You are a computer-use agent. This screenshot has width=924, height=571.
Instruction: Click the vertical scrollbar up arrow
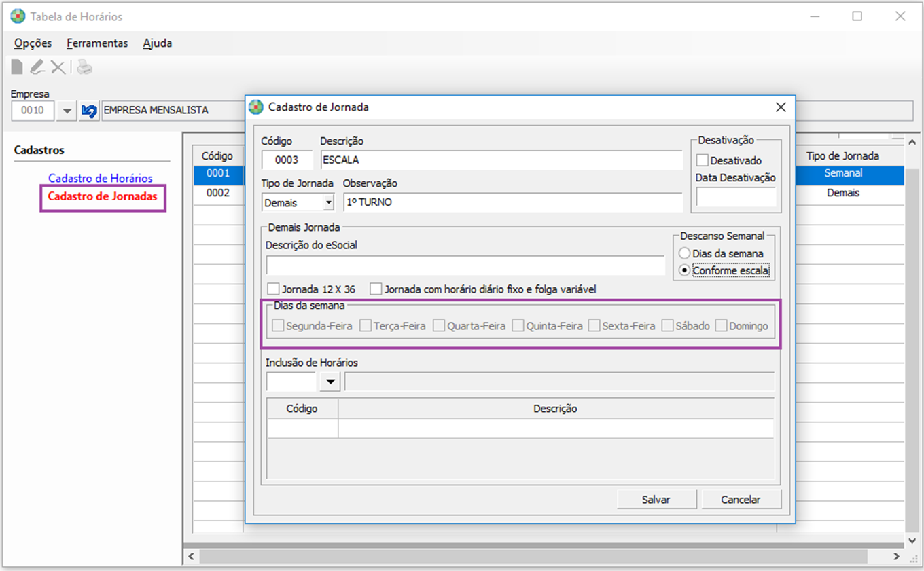tap(912, 143)
